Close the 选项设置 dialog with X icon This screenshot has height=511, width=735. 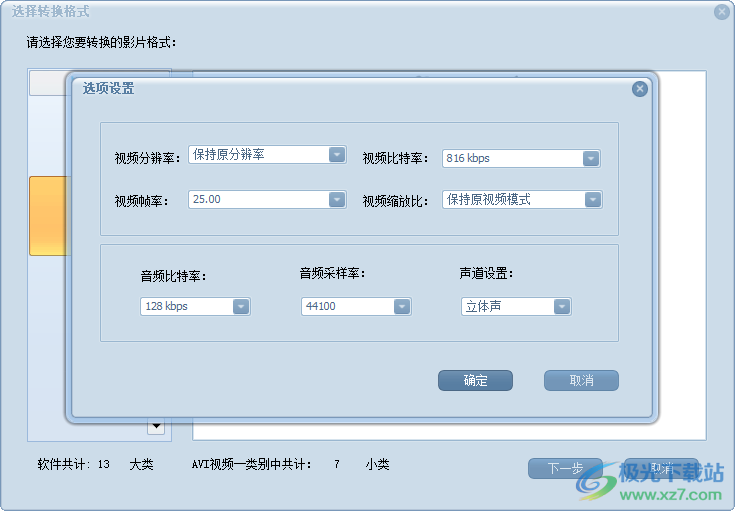click(x=639, y=89)
